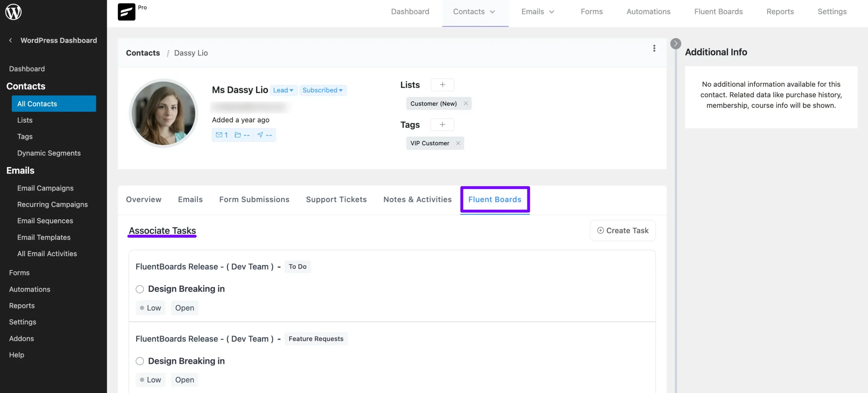
Task: Switch to the Support Tickets tab
Action: click(336, 200)
